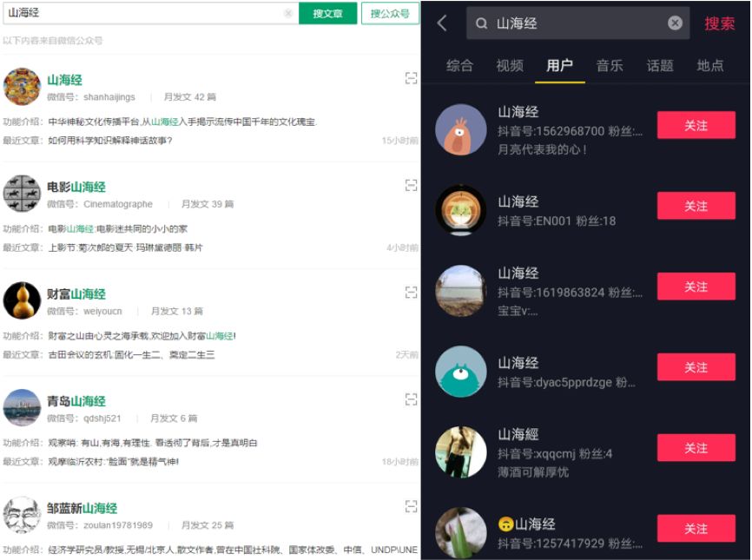Open avatar of 山海经 WeChat account
The width and height of the screenshot is (752, 560).
coord(22,86)
